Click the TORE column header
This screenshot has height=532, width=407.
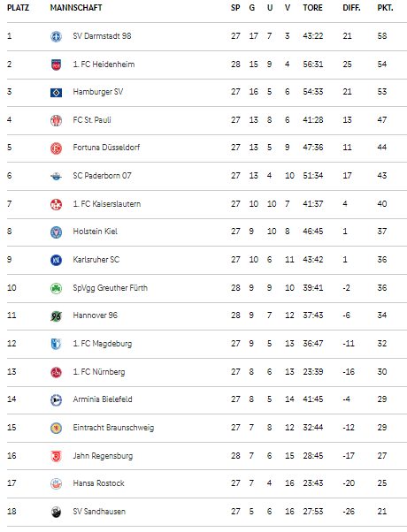point(312,8)
